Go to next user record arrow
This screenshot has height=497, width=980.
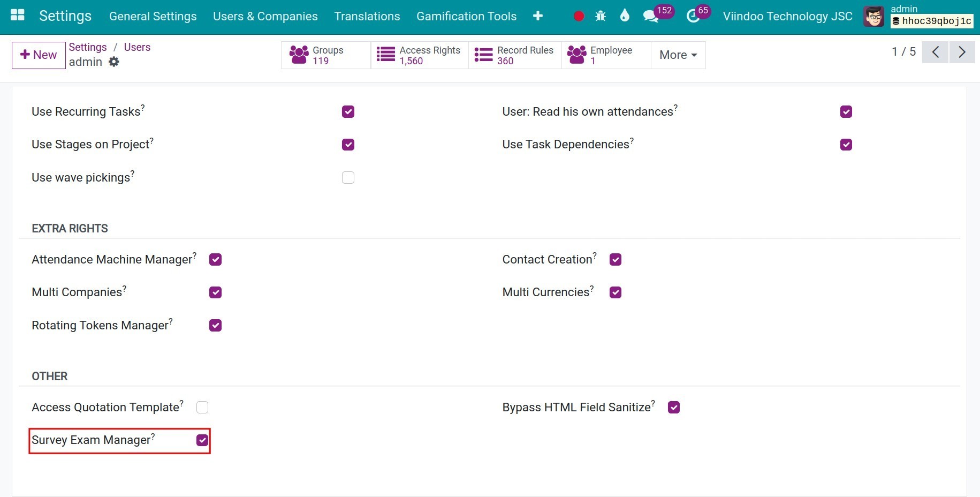(x=962, y=52)
